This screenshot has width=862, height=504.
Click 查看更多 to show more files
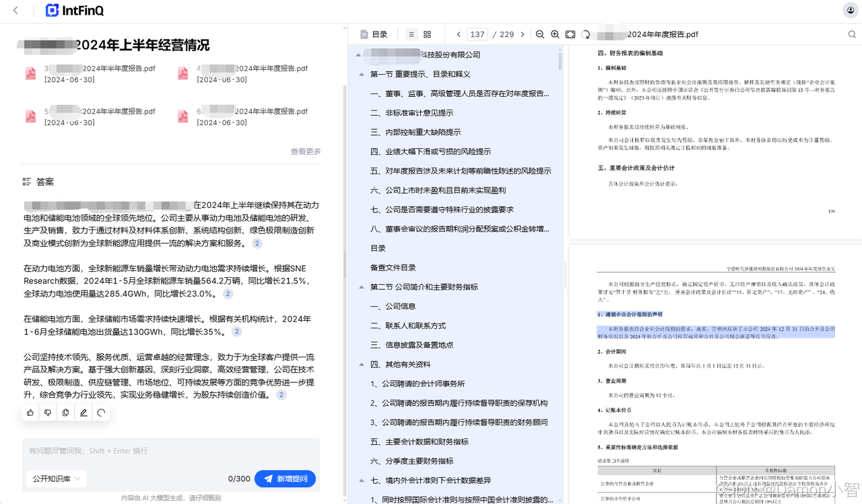point(306,151)
